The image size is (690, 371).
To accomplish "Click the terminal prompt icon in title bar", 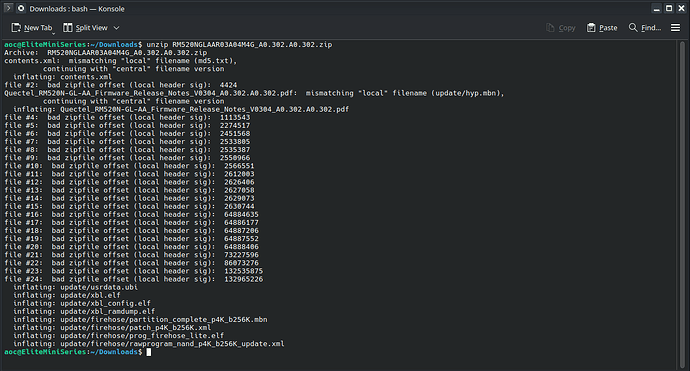I will click(8, 8).
